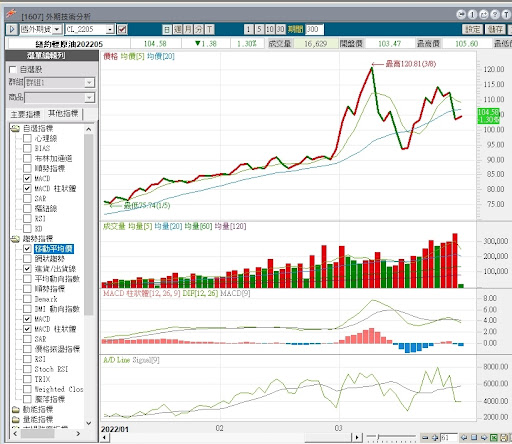This screenshot has width=512, height=444.
Task: Click the blue left-arrow navigation icon
Action: [464, 437]
